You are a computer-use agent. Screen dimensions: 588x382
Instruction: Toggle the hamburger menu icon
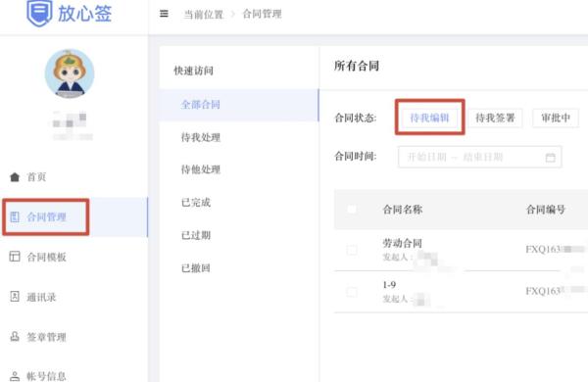164,14
